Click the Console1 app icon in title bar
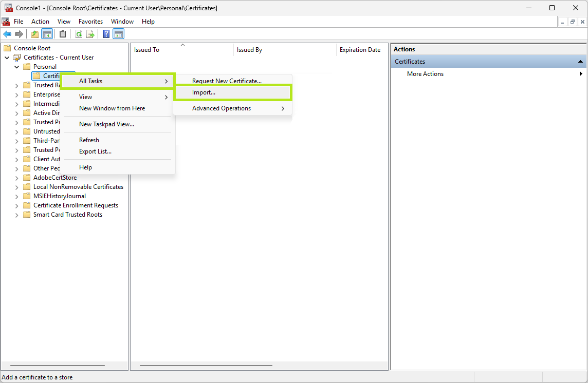 (x=8, y=8)
